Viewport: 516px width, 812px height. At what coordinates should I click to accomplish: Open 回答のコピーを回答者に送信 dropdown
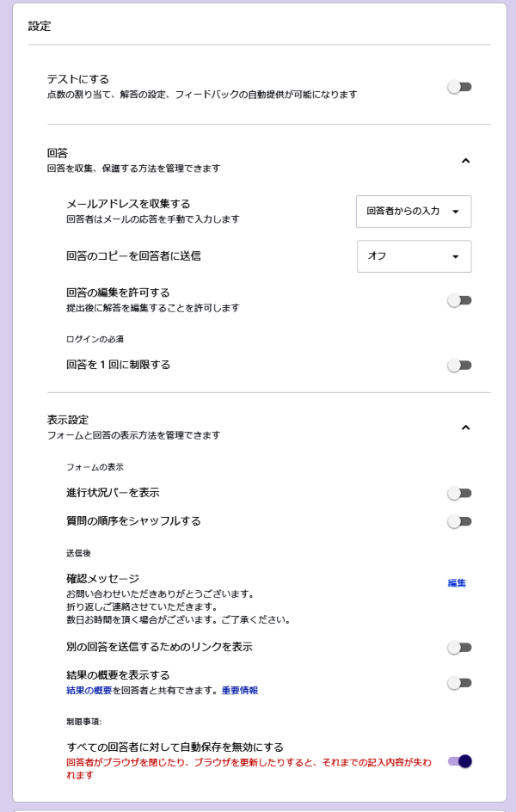point(414,255)
